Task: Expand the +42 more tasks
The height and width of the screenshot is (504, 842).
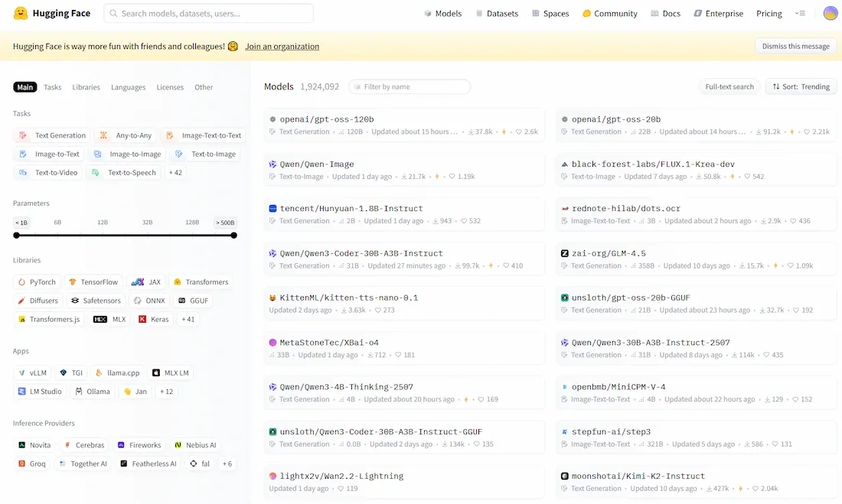Action: (175, 172)
